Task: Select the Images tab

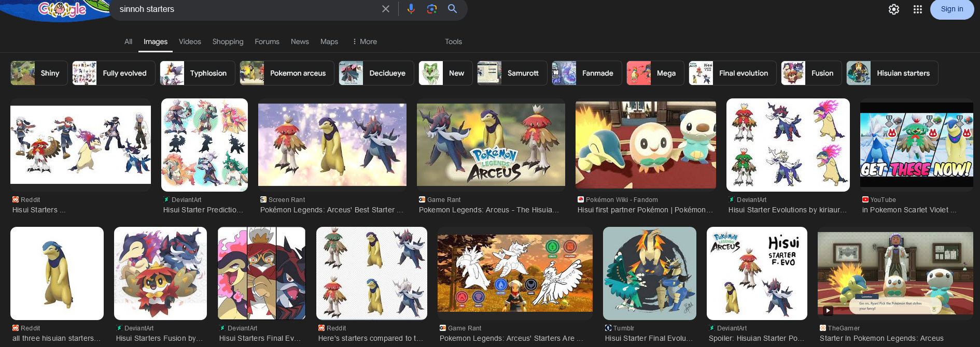Action: (x=156, y=41)
